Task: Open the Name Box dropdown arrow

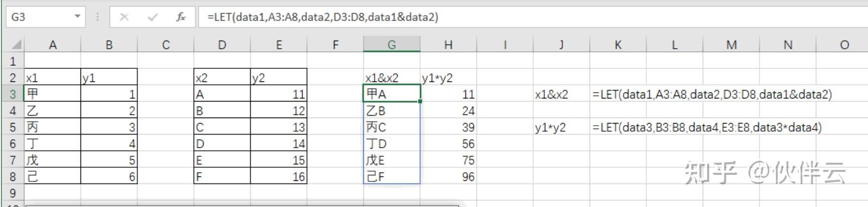Action: pos(77,17)
